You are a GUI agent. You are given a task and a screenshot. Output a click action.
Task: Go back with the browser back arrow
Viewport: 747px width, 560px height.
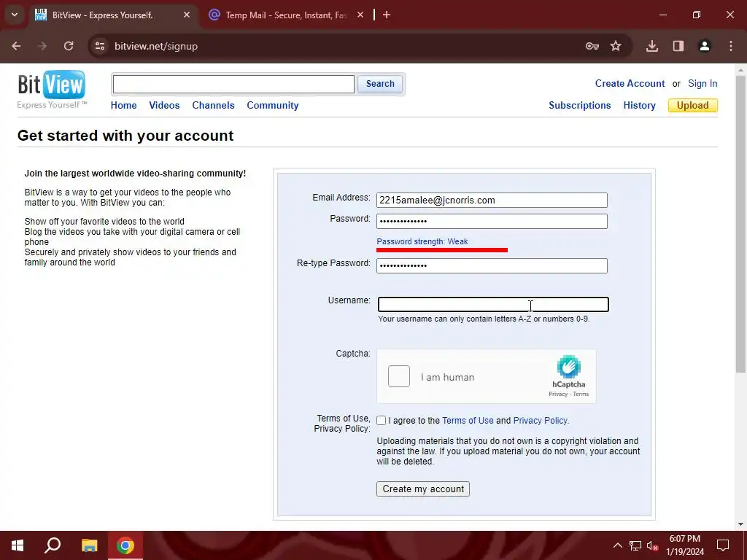pos(16,46)
